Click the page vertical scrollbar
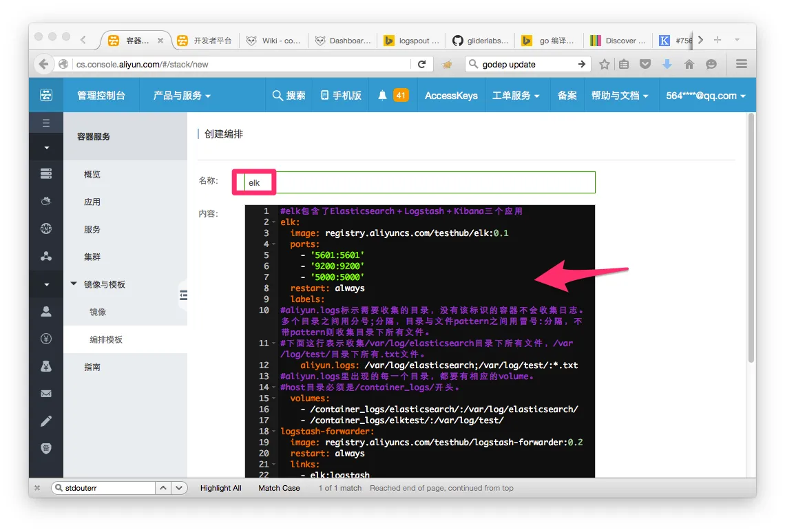Image resolution: width=785 pixels, height=532 pixels. pos(751,237)
